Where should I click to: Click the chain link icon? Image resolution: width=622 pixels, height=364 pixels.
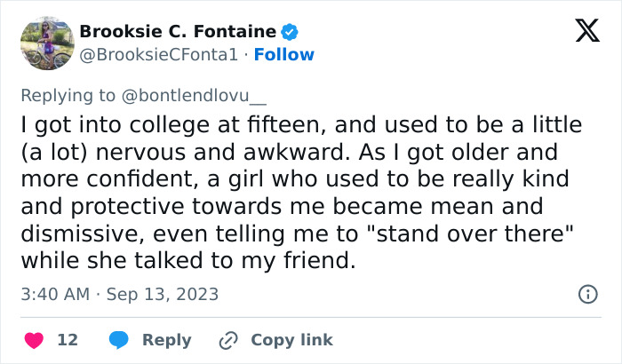228,340
